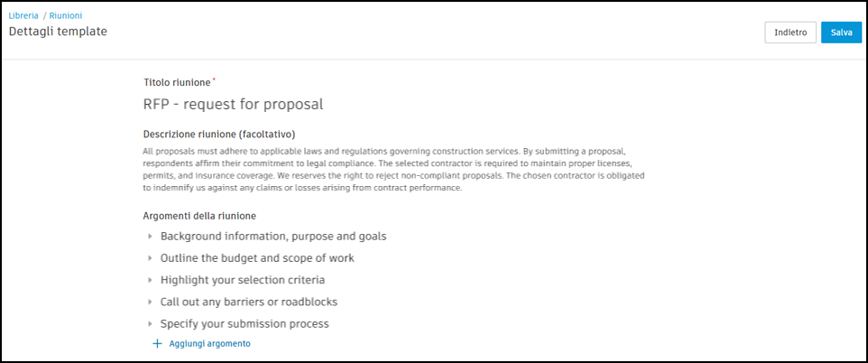Select the "Outline the budget and scope of work" text
Screen dimensions: 868x363
coord(257,258)
